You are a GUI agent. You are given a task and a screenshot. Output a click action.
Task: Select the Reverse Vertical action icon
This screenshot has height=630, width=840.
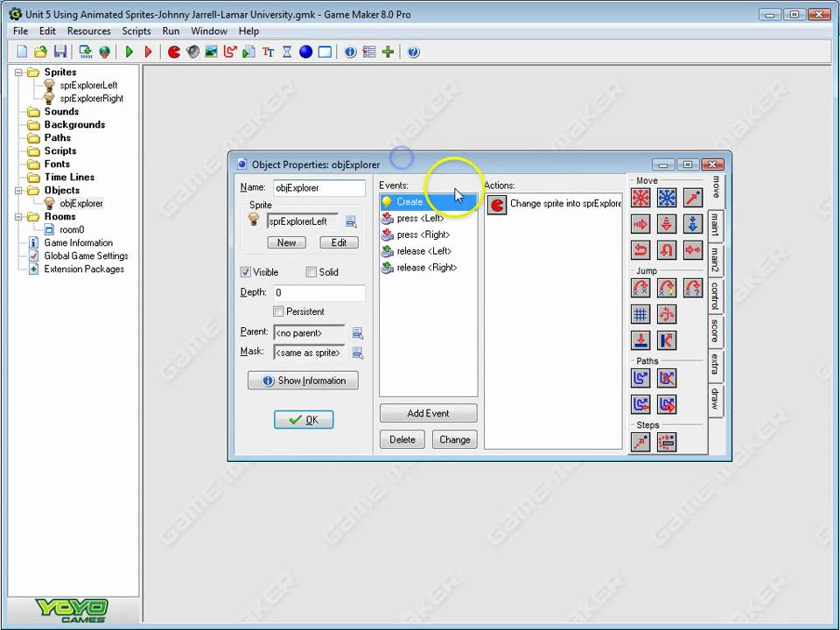tap(667, 250)
